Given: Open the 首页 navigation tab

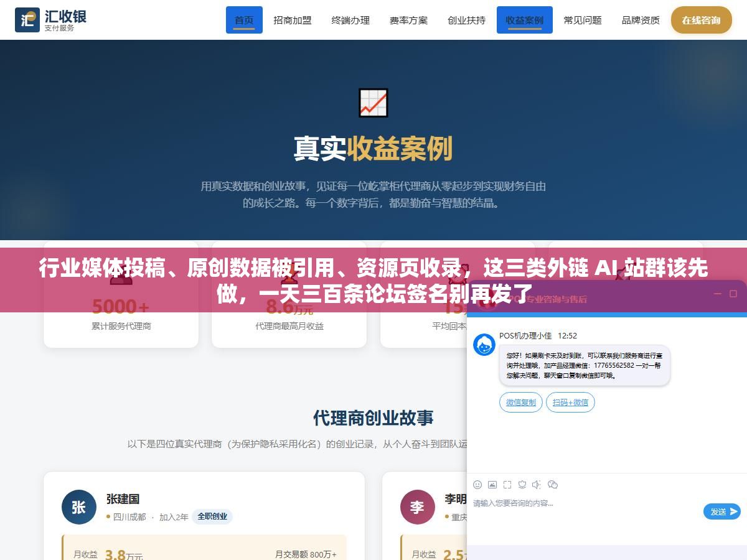Looking at the screenshot, I should coord(244,20).
